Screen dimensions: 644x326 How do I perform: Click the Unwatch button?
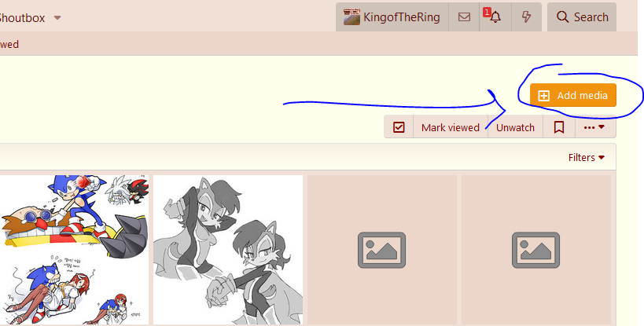[x=515, y=127]
